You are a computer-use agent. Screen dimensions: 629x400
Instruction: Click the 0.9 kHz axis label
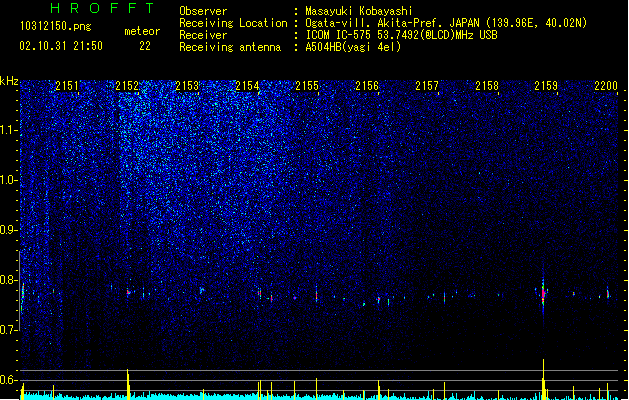9,230
